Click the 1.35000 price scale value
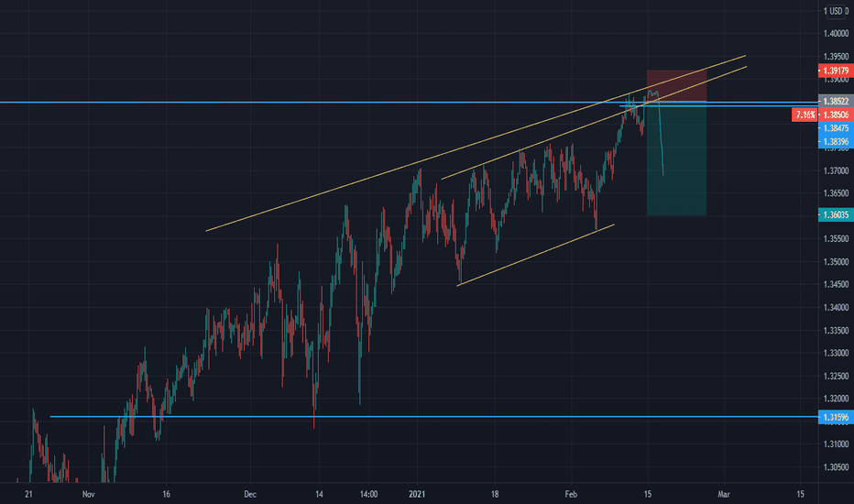 836,261
